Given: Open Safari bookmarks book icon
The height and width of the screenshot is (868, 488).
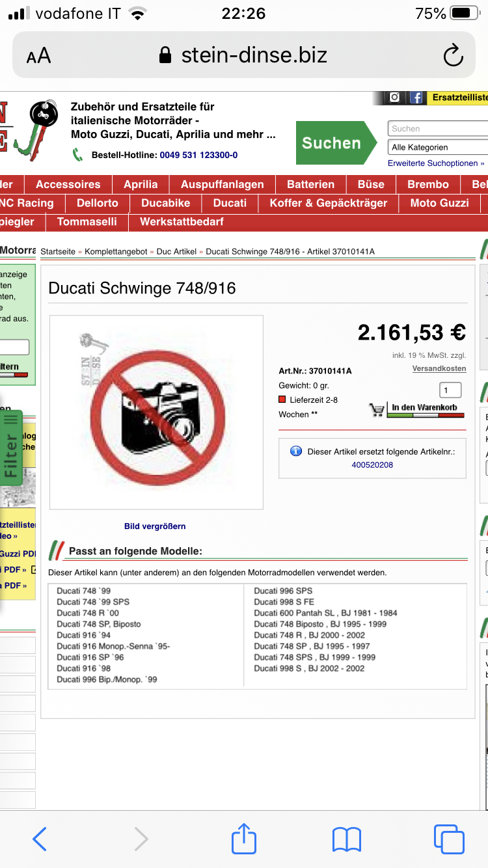Looking at the screenshot, I should [x=346, y=839].
